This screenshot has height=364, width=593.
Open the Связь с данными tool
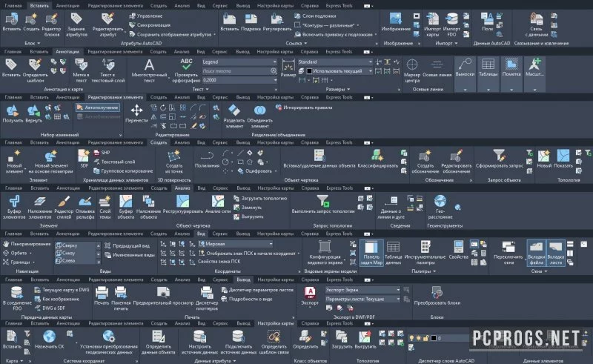click(x=536, y=24)
